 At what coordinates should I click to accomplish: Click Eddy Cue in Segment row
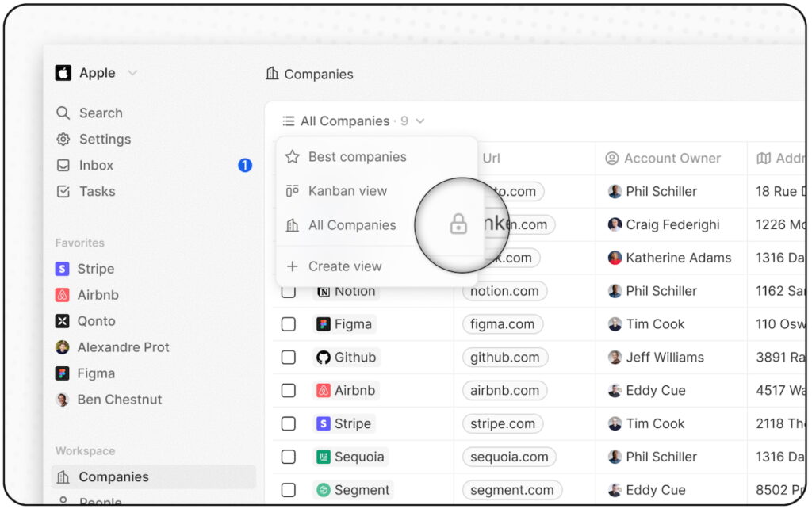[647, 490]
